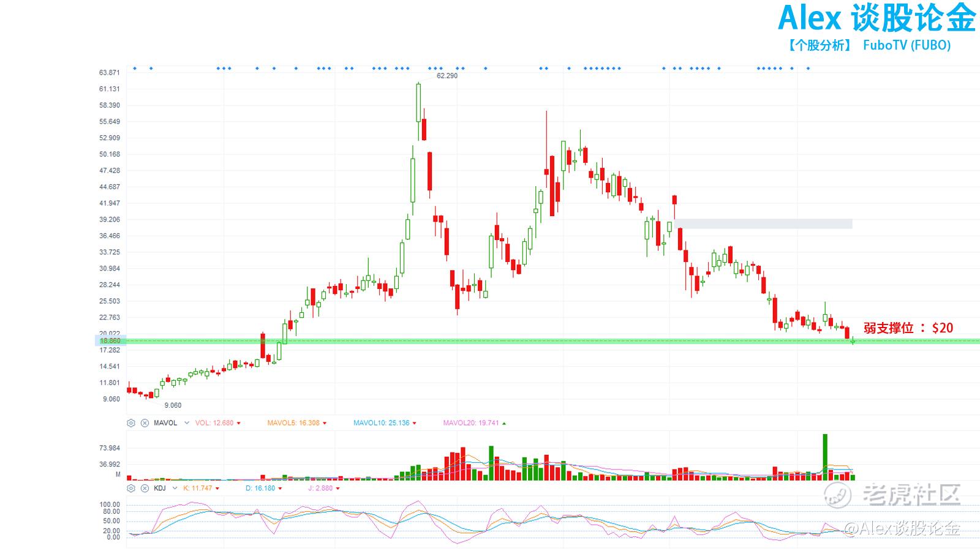Click the tallest green volume bar
The height and width of the screenshot is (551, 980).
(825, 457)
